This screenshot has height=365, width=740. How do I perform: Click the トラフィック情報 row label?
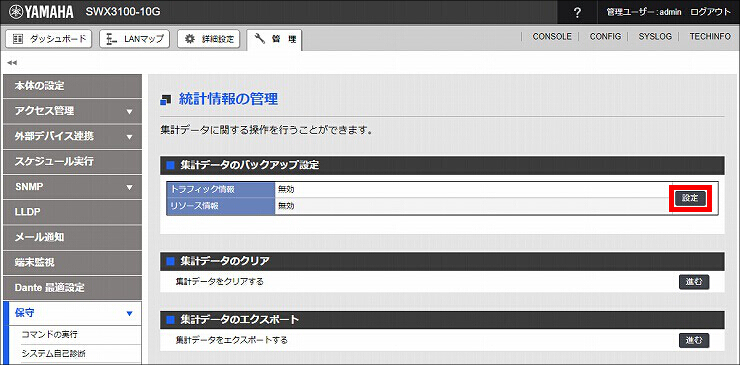220,189
